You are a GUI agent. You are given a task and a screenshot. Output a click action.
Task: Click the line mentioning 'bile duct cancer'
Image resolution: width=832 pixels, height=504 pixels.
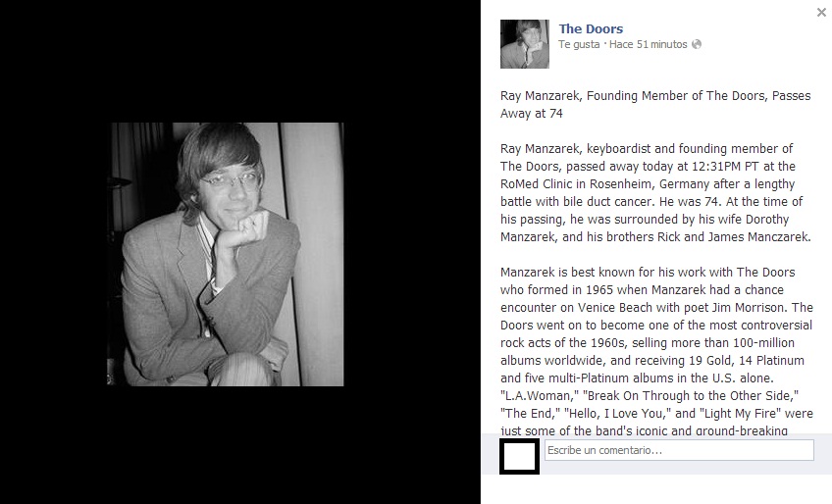click(x=651, y=202)
